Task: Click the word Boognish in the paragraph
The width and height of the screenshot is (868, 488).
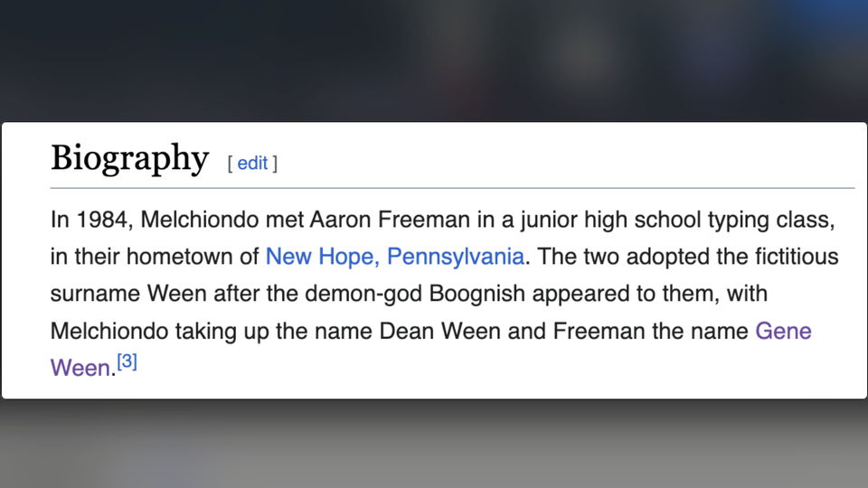Action: pyautogui.click(x=477, y=293)
